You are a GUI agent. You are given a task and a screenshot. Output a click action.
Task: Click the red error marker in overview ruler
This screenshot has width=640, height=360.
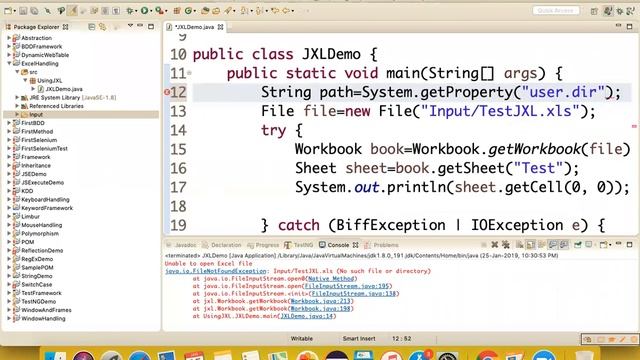(x=634, y=126)
